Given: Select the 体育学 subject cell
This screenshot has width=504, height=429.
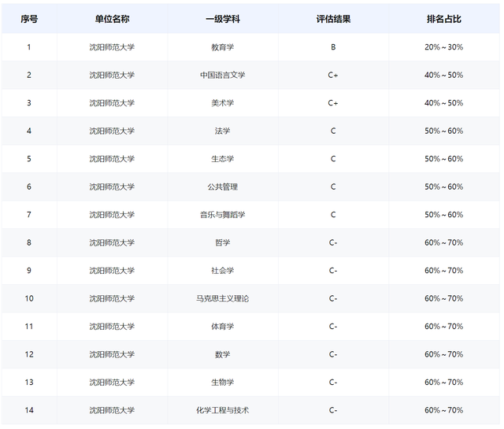Looking at the screenshot, I should coord(223,327).
